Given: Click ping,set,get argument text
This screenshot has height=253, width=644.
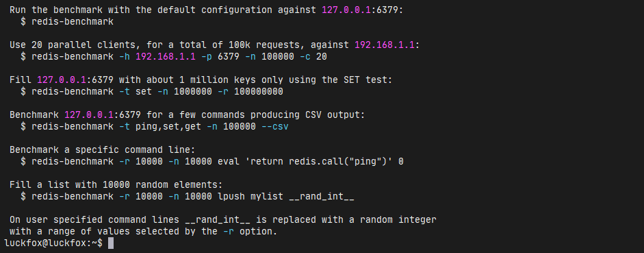Looking at the screenshot, I should (x=168, y=127).
